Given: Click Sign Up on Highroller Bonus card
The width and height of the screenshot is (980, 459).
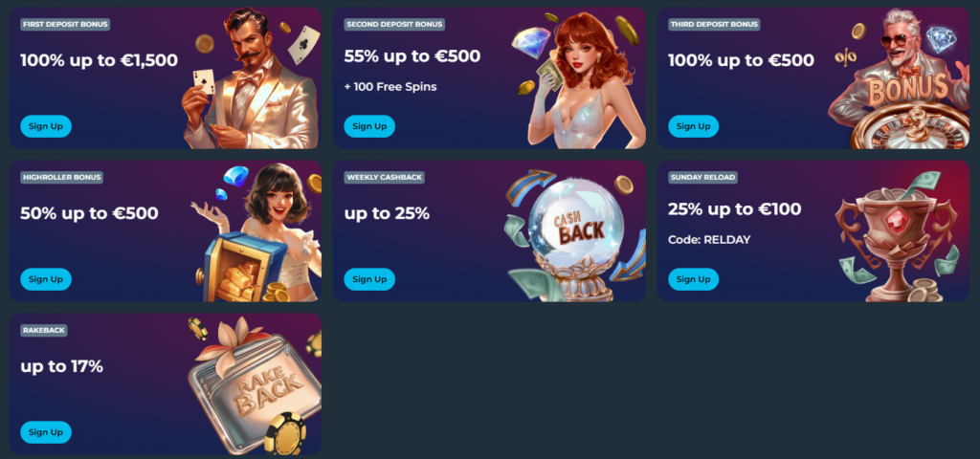Looking at the screenshot, I should pyautogui.click(x=46, y=279).
